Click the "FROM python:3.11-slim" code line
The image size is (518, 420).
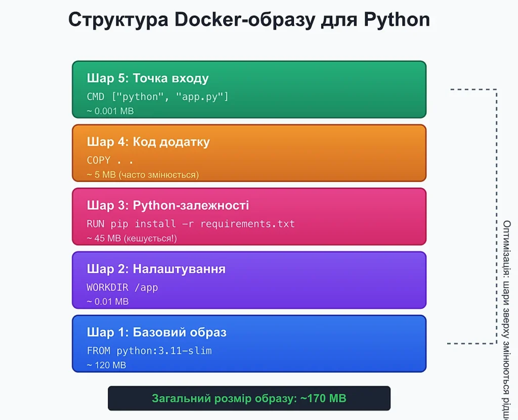pyautogui.click(x=149, y=350)
